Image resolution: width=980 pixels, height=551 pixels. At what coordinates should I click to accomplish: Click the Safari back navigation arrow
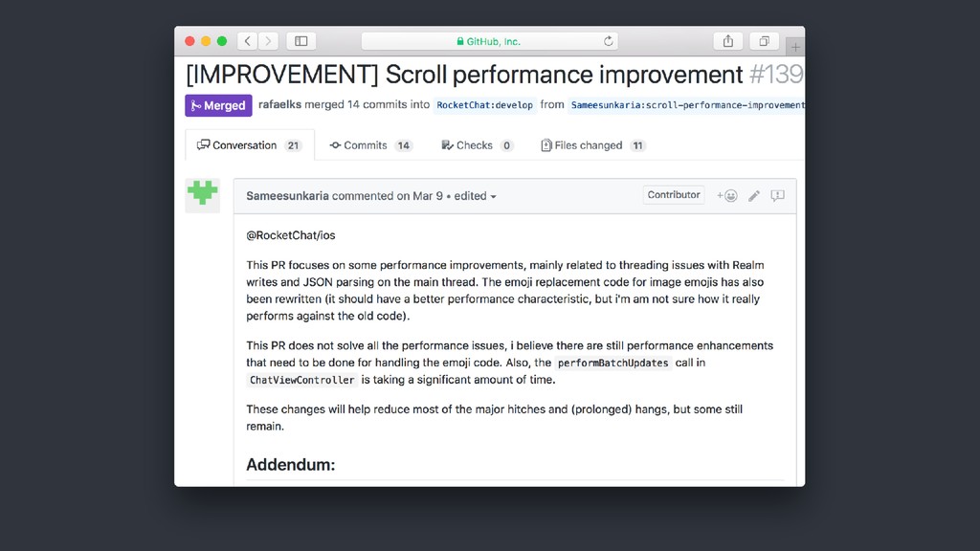(248, 41)
